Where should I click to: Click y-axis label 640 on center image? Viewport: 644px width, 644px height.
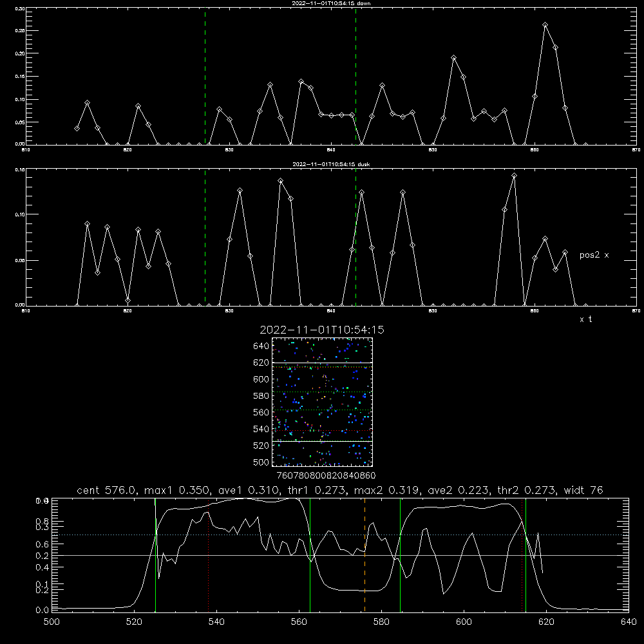(x=261, y=346)
